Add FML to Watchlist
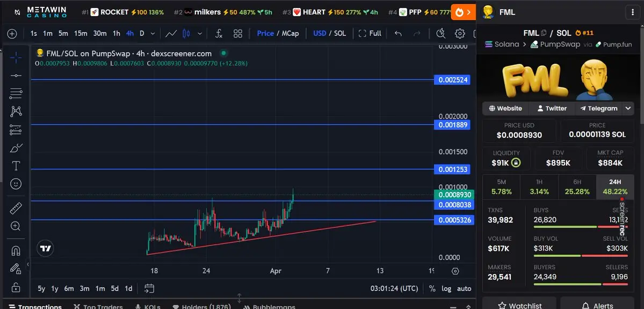The width and height of the screenshot is (644, 309). pos(519,304)
